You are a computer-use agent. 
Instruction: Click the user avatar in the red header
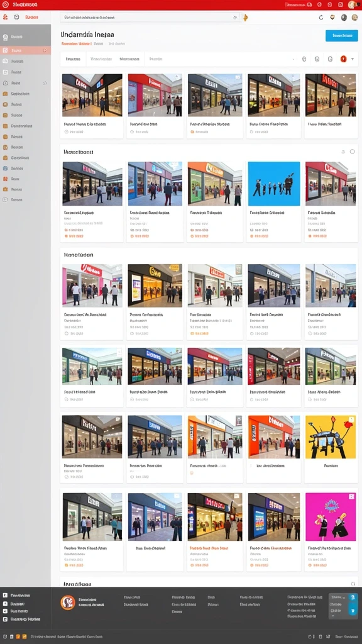tap(352, 4)
